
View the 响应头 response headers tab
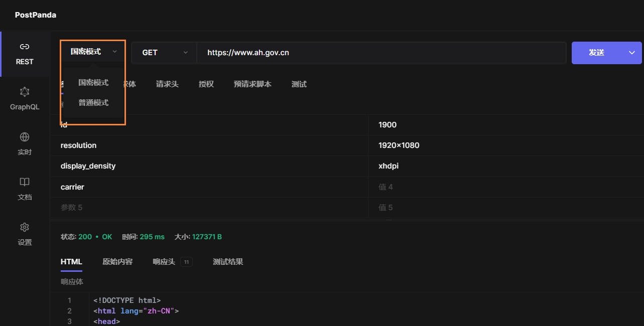coord(164,261)
